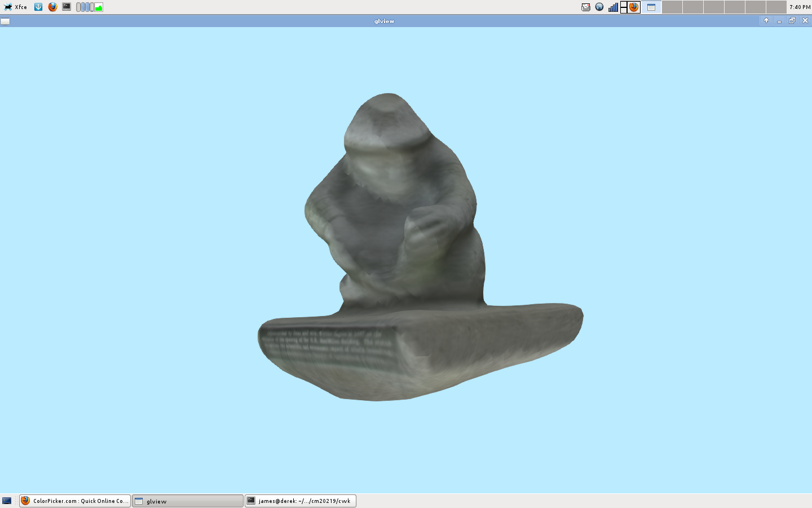This screenshot has width=812, height=508.
Task: Click the globe network tray icon
Action: point(599,7)
